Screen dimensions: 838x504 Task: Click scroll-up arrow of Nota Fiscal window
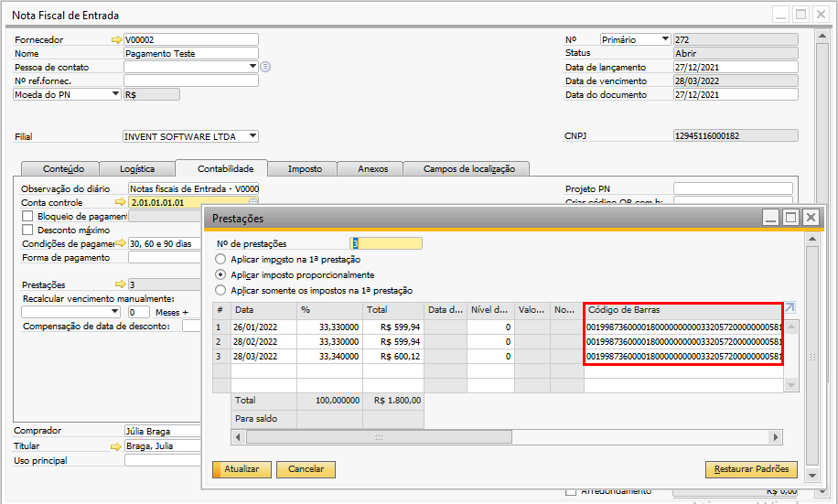(x=822, y=36)
